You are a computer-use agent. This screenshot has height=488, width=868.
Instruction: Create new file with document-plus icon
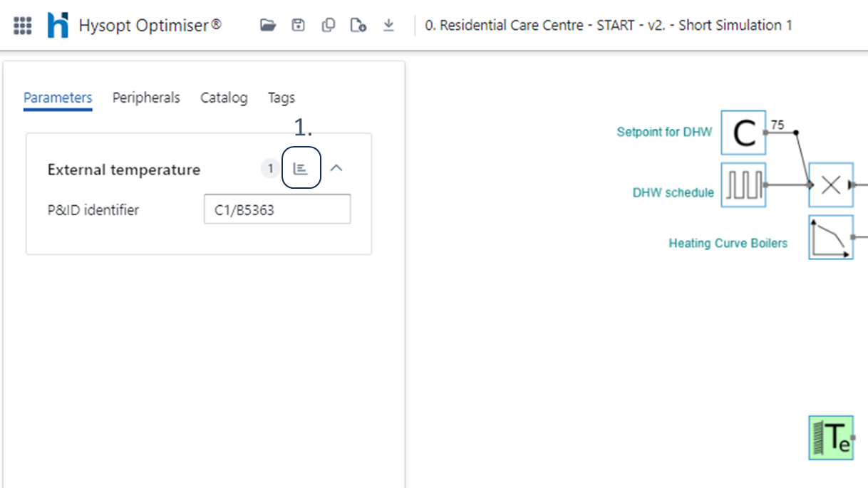pyautogui.click(x=358, y=26)
